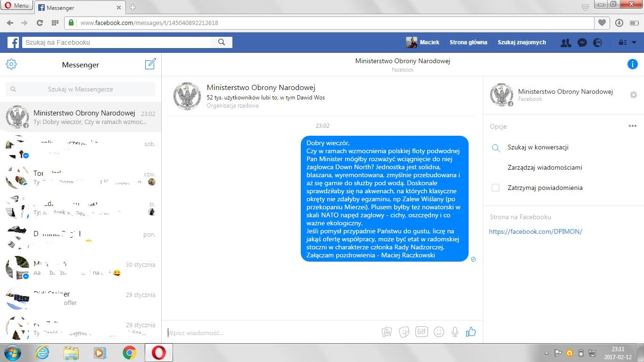Bookmark page with heart icon
The height and width of the screenshot is (362, 644).
point(602,23)
